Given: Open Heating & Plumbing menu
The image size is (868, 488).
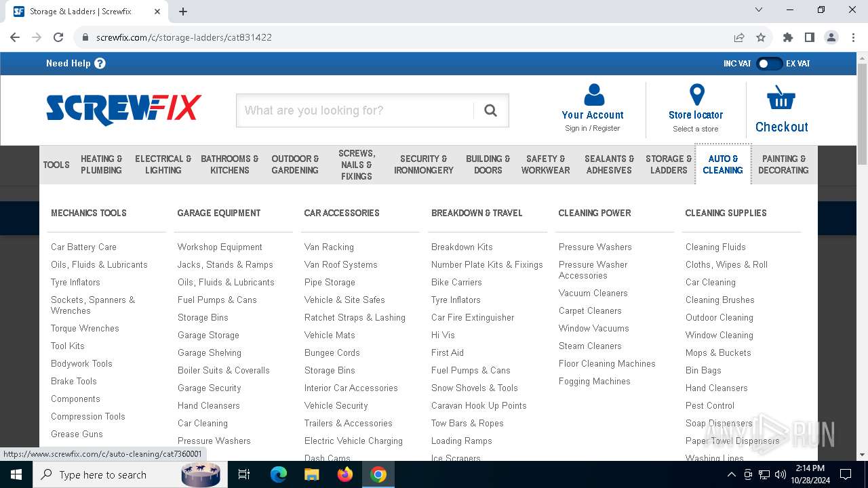Looking at the screenshot, I should [102, 165].
